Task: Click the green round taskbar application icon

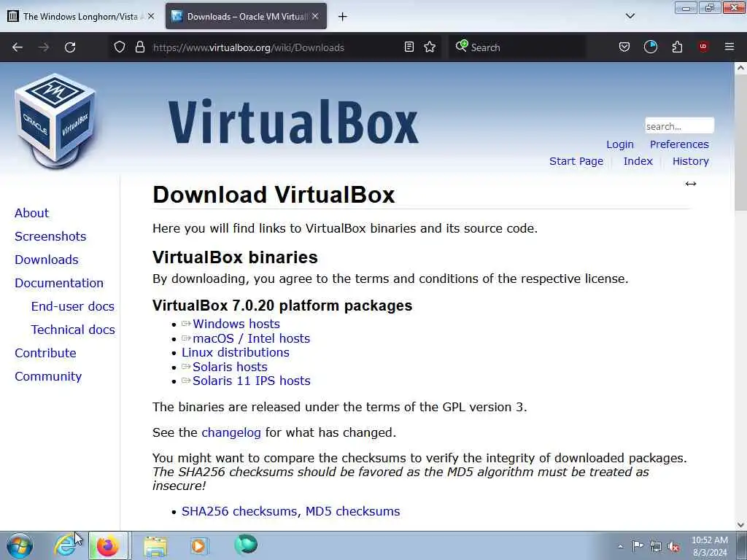Action: [x=246, y=545]
